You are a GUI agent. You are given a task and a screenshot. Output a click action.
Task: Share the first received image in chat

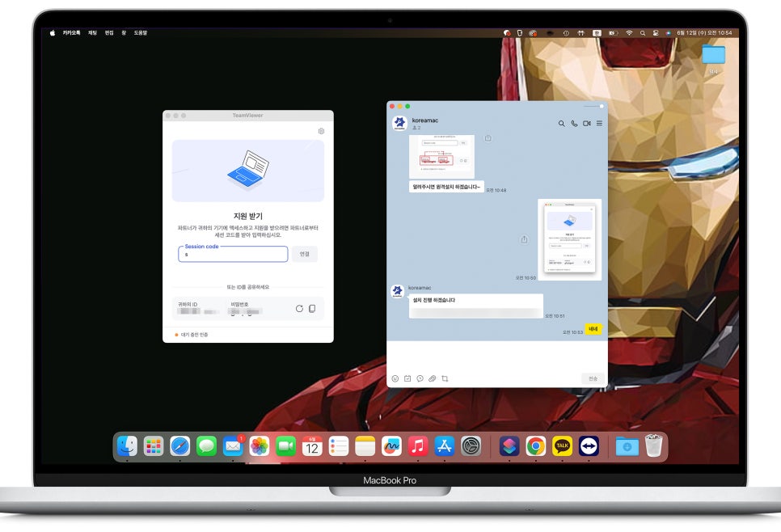click(x=488, y=138)
